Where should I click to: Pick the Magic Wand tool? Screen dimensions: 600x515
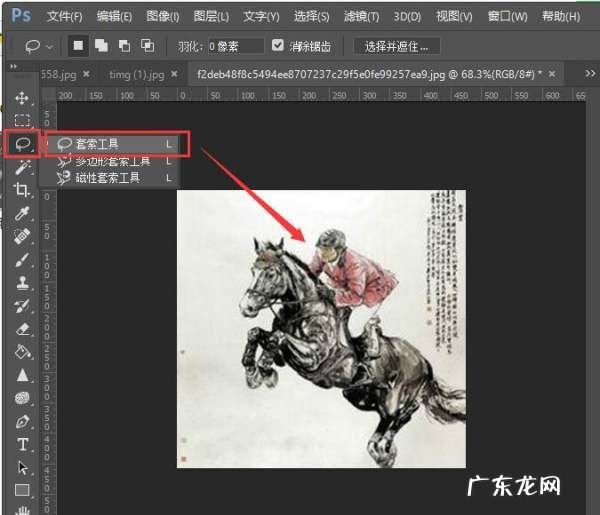[x=22, y=167]
